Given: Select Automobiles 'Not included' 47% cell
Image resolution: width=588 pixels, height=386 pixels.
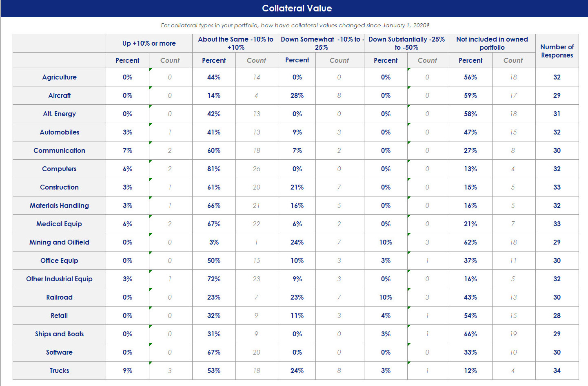Looking at the screenshot, I should click(x=470, y=132).
